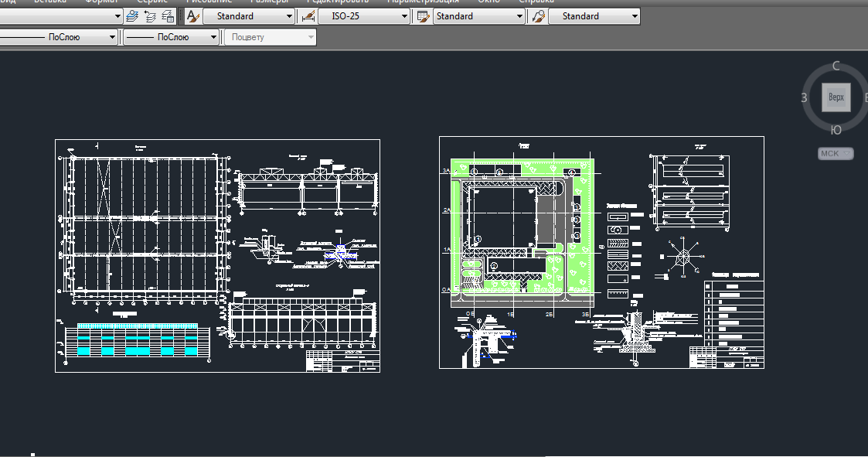Open the Рисование menu
This screenshot has width=868, height=457.
point(209,2)
